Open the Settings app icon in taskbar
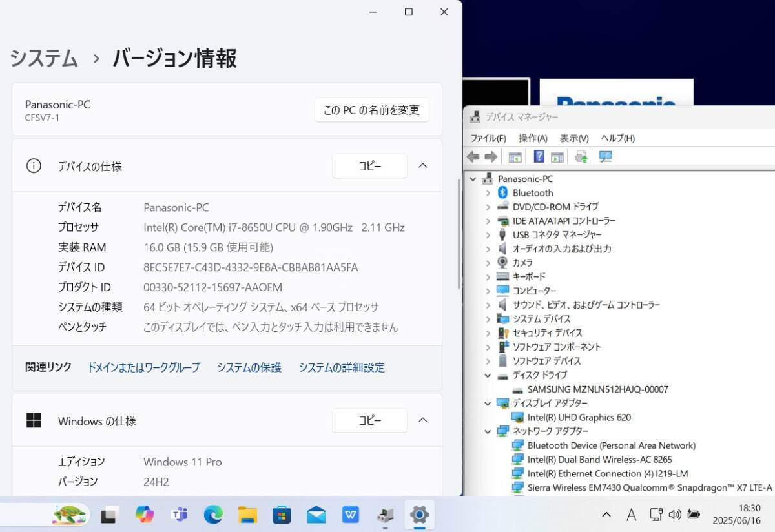Screen dimensions: 775x532 point(418,515)
